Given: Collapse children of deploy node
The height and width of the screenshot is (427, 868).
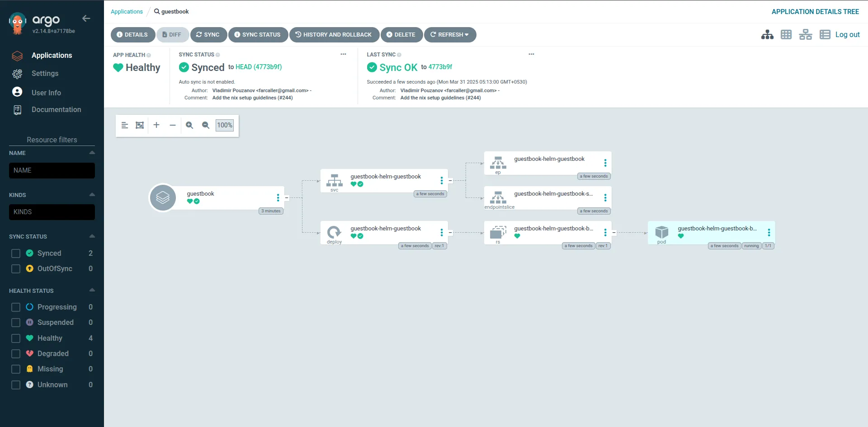Looking at the screenshot, I should [450, 233].
